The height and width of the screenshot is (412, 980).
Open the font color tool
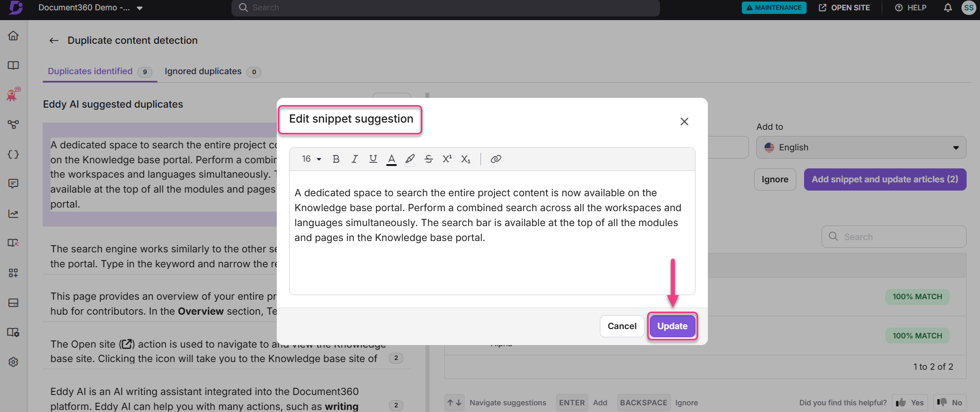coord(391,159)
